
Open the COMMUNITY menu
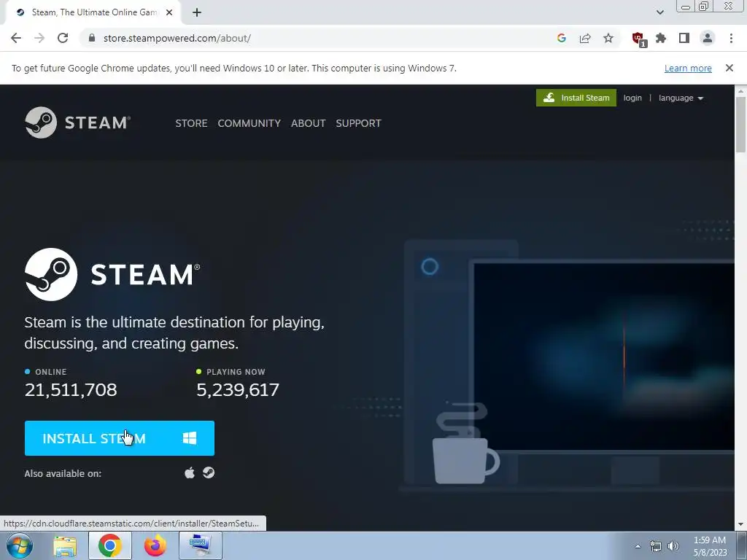click(249, 123)
